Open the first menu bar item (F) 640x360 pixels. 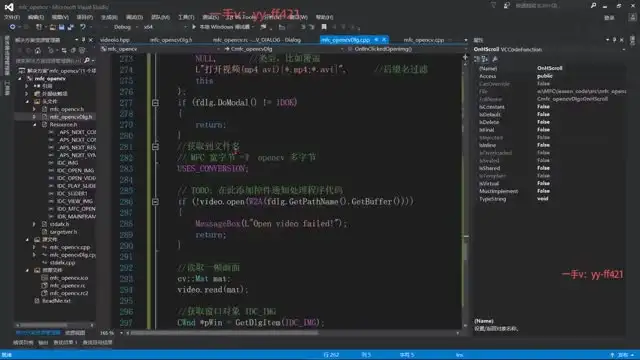11,17
